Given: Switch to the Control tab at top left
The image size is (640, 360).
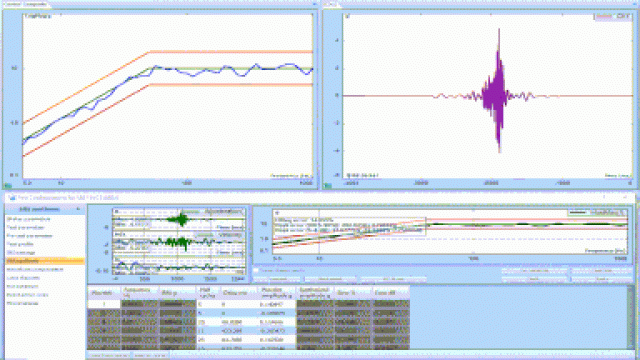Looking at the screenshot, I should [12, 4].
